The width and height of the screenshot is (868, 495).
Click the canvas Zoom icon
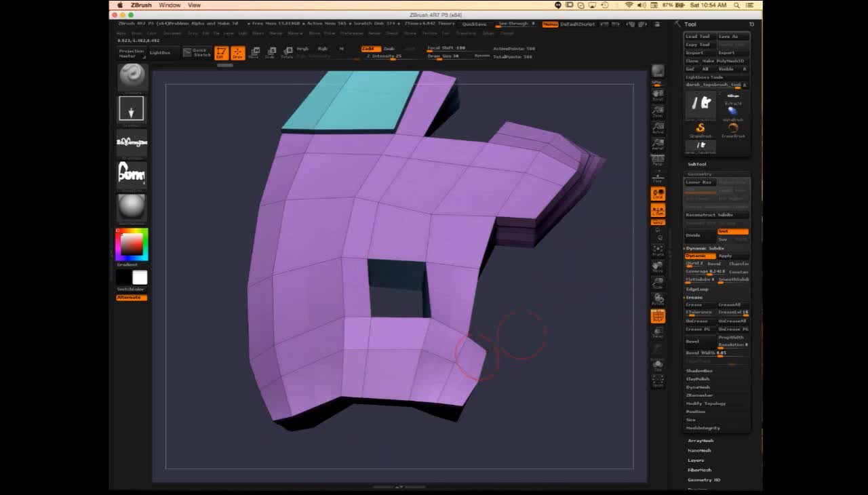point(658,111)
